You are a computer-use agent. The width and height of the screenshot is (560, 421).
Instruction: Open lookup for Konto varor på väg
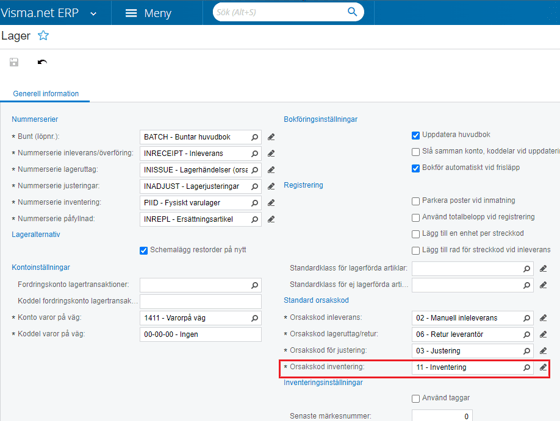pos(254,318)
